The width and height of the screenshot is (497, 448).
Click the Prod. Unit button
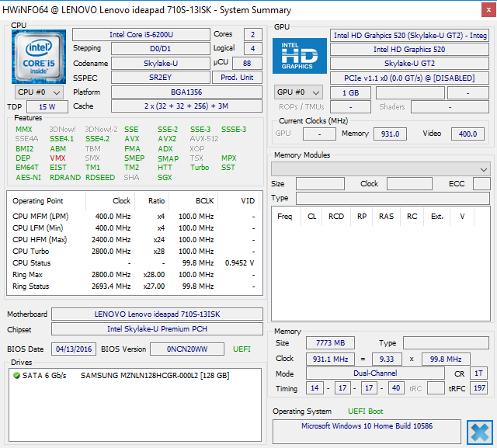[237, 78]
